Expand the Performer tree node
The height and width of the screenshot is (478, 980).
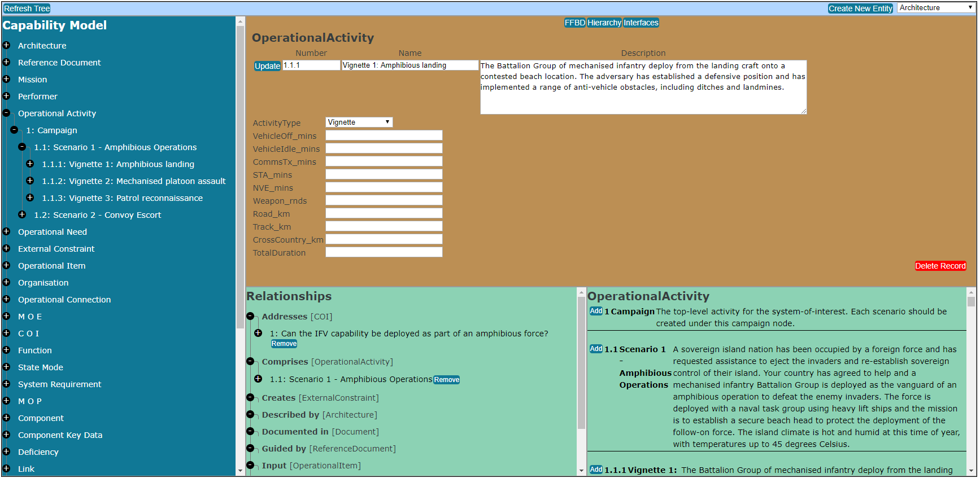point(6,96)
